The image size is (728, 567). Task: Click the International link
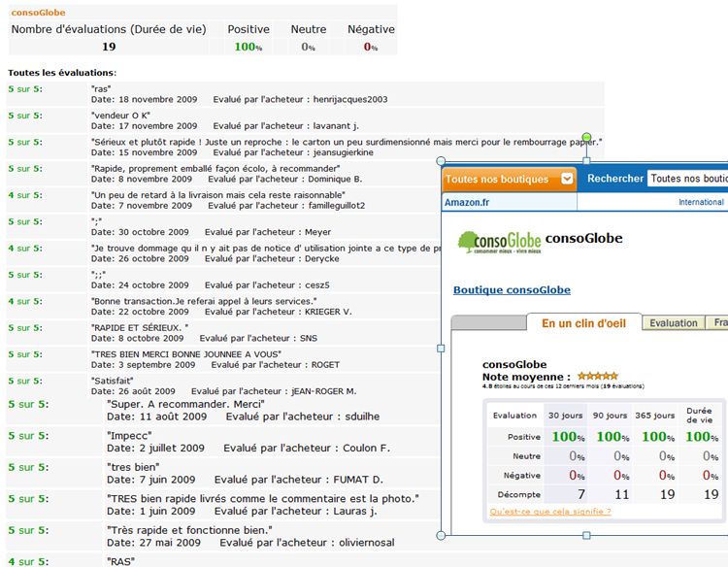tap(701, 202)
